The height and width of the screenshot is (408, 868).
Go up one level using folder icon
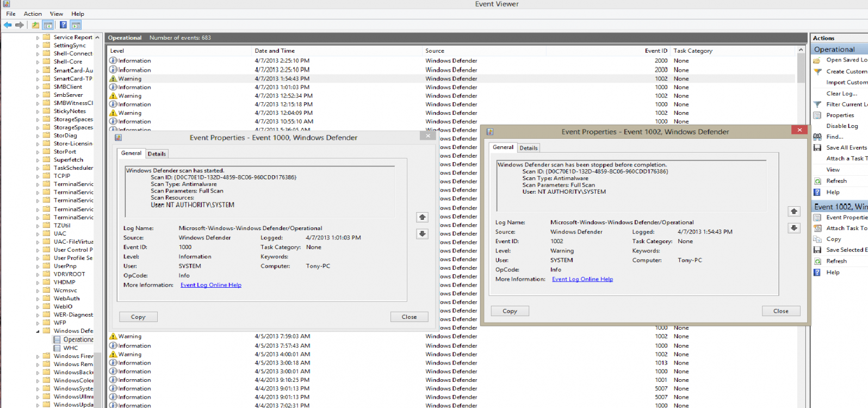pos(35,25)
